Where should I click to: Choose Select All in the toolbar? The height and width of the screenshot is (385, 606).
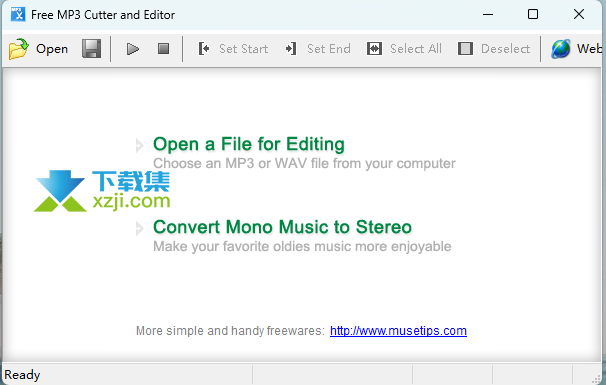(x=404, y=49)
